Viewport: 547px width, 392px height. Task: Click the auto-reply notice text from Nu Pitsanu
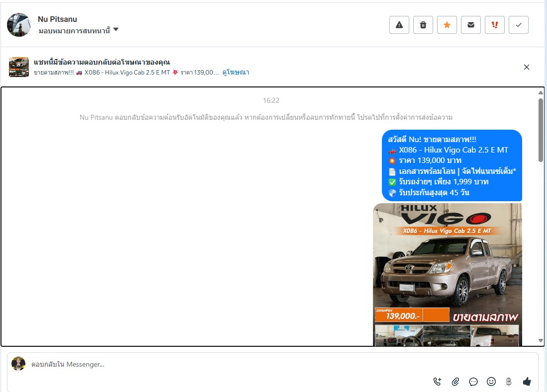tap(266, 117)
